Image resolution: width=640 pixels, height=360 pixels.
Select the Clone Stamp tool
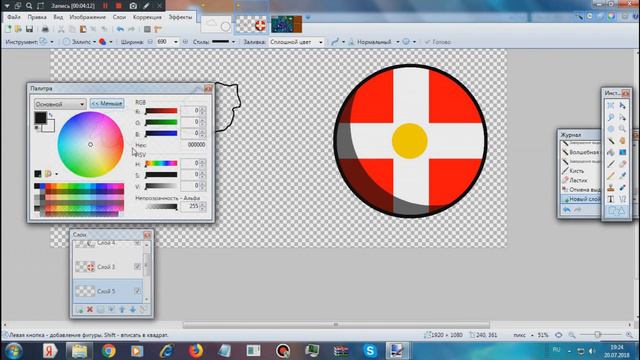(611, 188)
